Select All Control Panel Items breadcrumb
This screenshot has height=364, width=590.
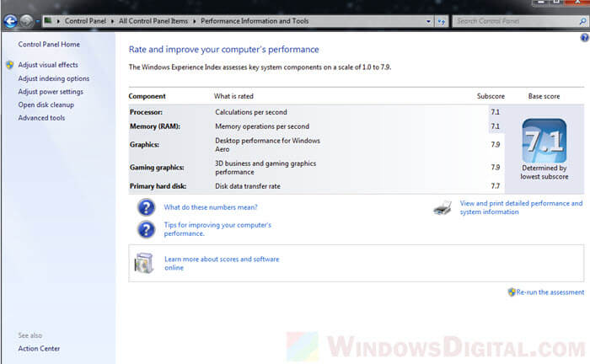(x=153, y=21)
